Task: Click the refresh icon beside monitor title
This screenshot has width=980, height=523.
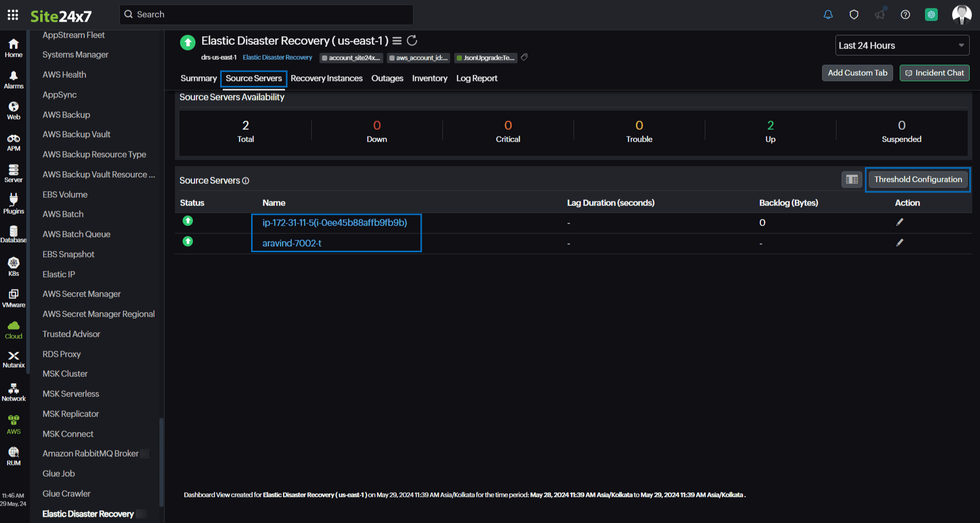Action: [x=412, y=41]
